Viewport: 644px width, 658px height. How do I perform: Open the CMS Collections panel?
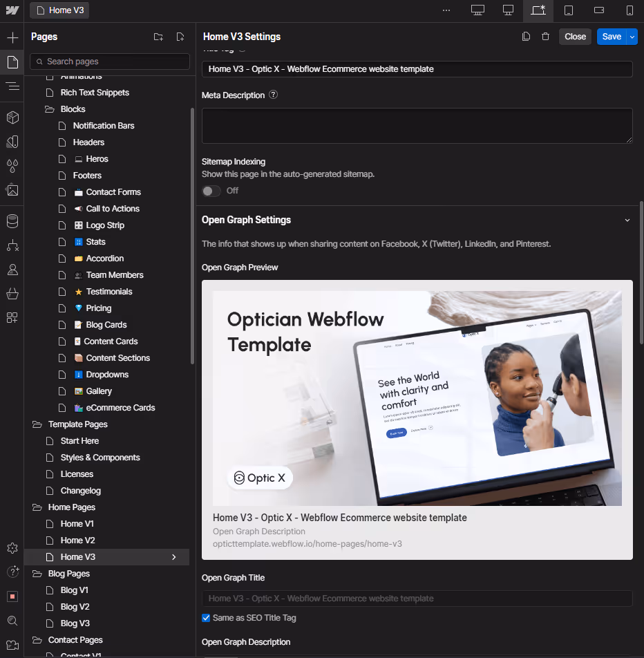(x=12, y=221)
